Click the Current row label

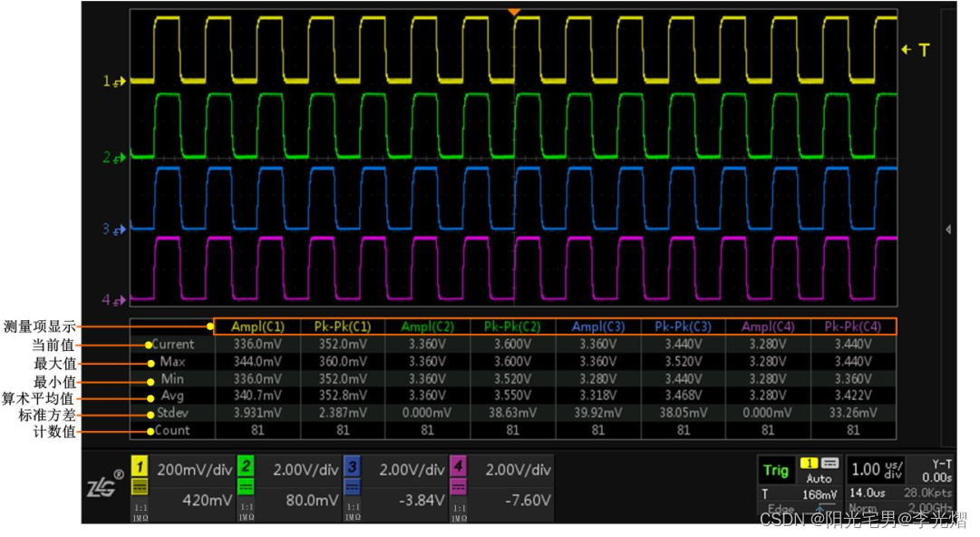(x=173, y=344)
